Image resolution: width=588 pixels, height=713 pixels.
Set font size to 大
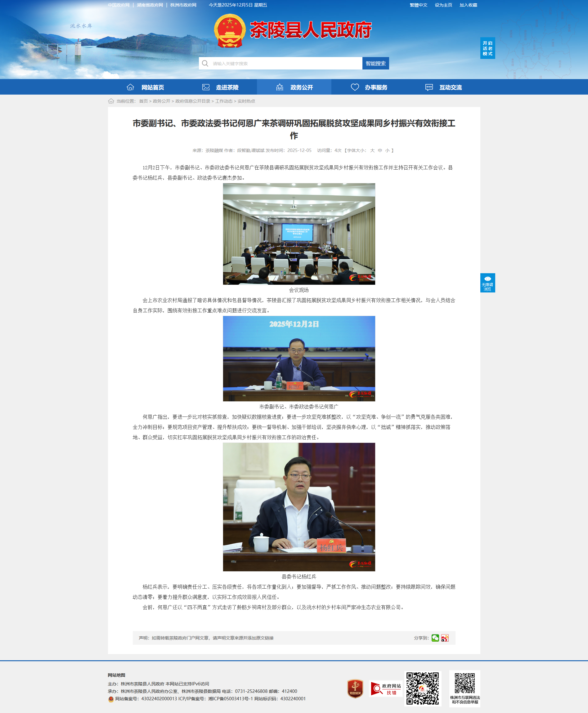tap(372, 150)
